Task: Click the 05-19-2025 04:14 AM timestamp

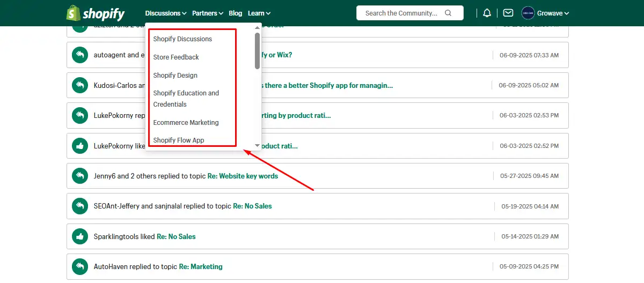Action: [530, 206]
